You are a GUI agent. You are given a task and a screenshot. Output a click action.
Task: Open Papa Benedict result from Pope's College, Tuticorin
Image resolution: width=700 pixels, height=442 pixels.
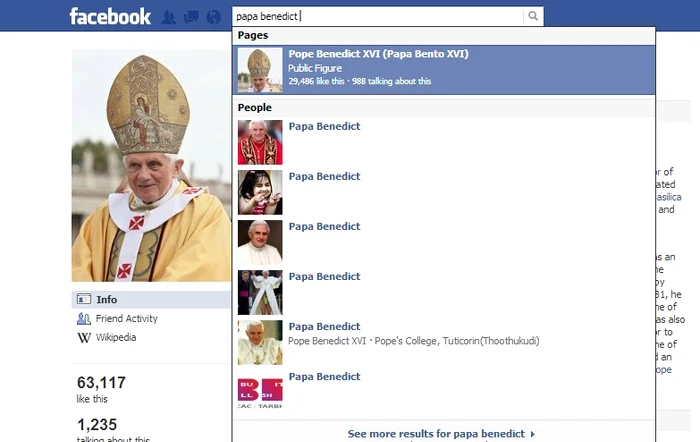point(444,342)
